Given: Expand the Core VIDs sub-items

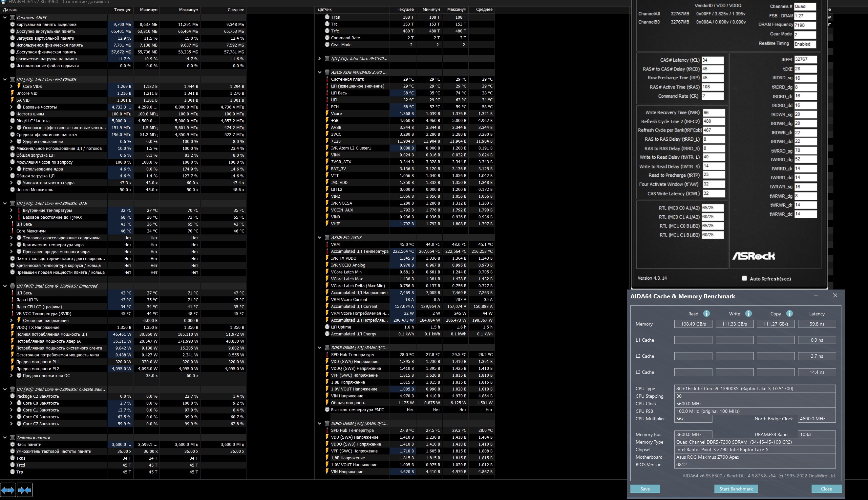Looking at the screenshot, I should tap(11, 87).
